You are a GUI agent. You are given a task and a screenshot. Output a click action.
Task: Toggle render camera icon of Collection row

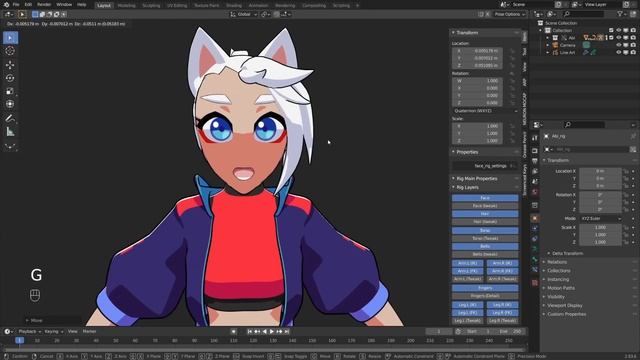tap(633, 30)
